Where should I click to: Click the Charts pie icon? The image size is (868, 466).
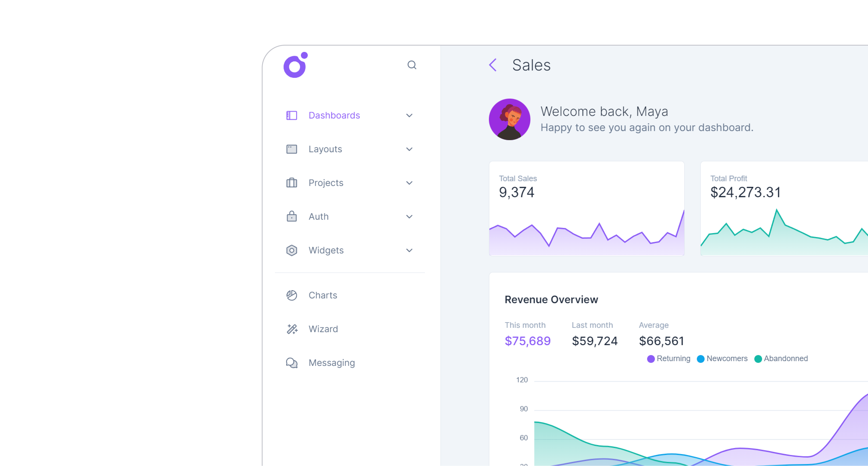click(x=292, y=295)
